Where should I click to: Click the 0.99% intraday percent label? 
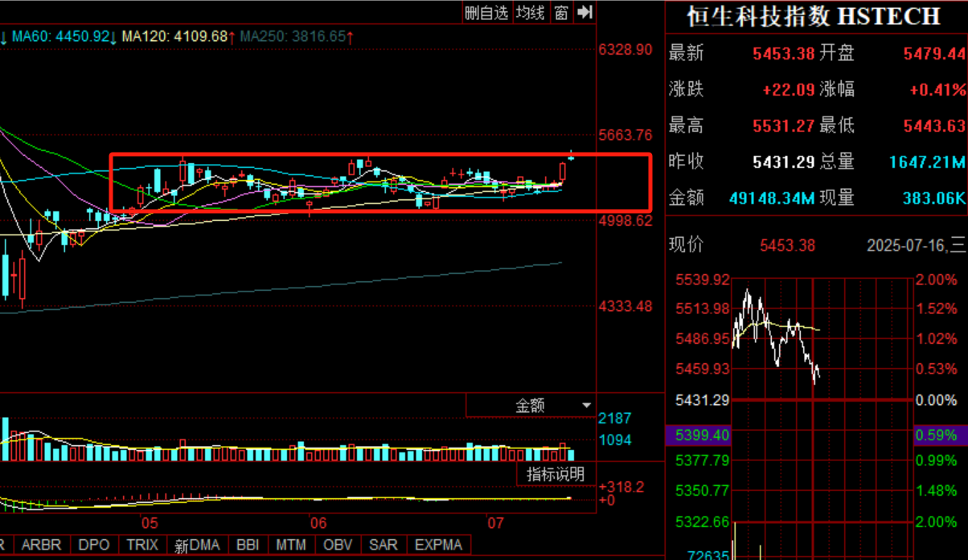(937, 460)
